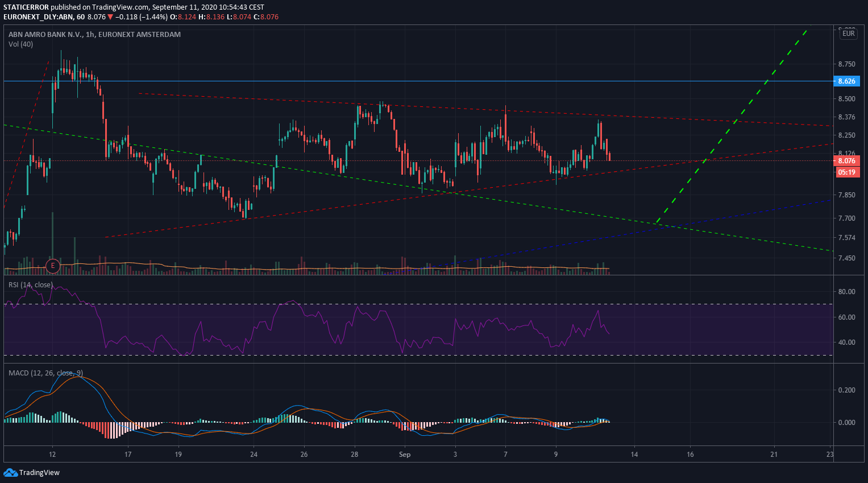Screen dimensions: 868x483
Task: Click the RSI 80.00 axis label
Action: pos(846,292)
